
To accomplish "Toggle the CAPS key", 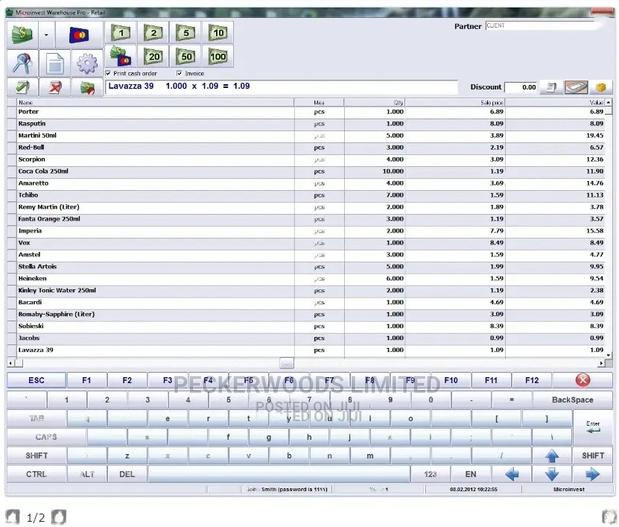I will (x=46, y=437).
